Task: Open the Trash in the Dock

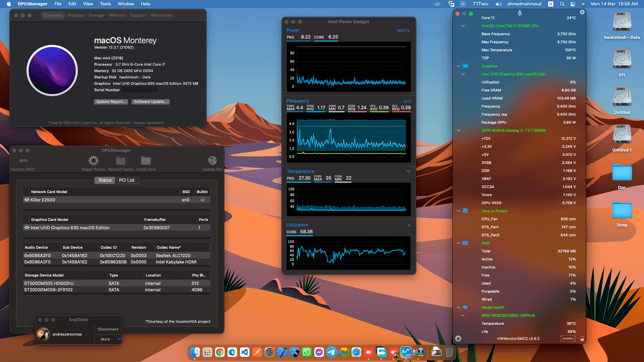Action: pos(449,352)
